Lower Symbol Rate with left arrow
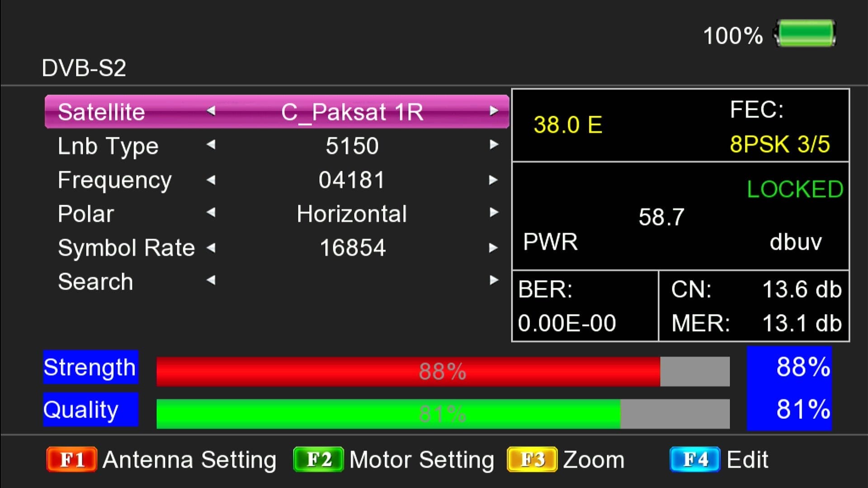Viewport: 868px width, 488px height. [x=211, y=248]
